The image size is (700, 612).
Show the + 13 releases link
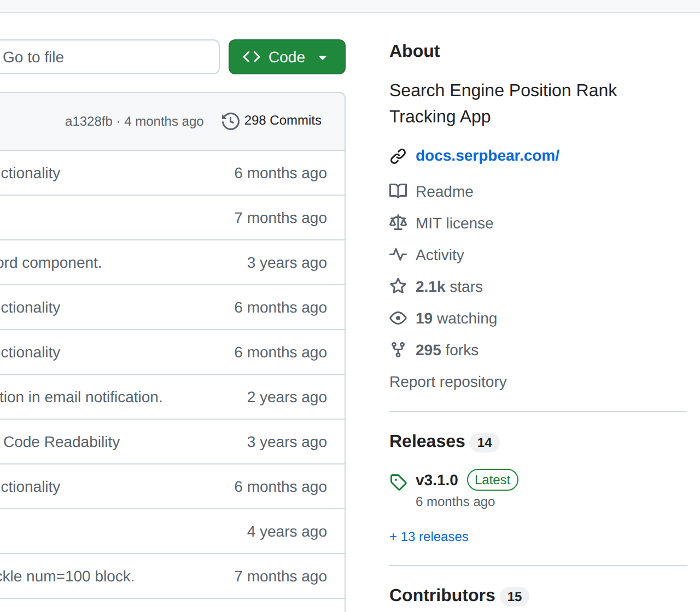[429, 537]
